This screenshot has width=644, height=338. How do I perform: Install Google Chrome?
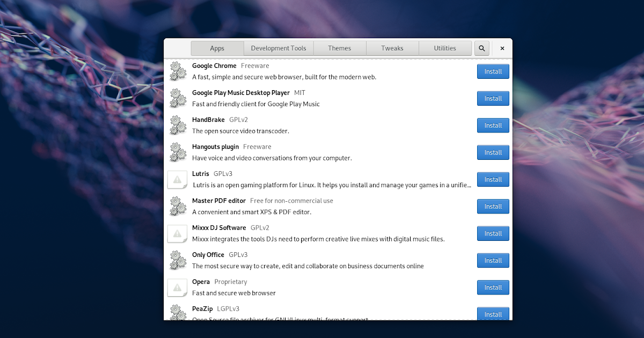pyautogui.click(x=493, y=71)
